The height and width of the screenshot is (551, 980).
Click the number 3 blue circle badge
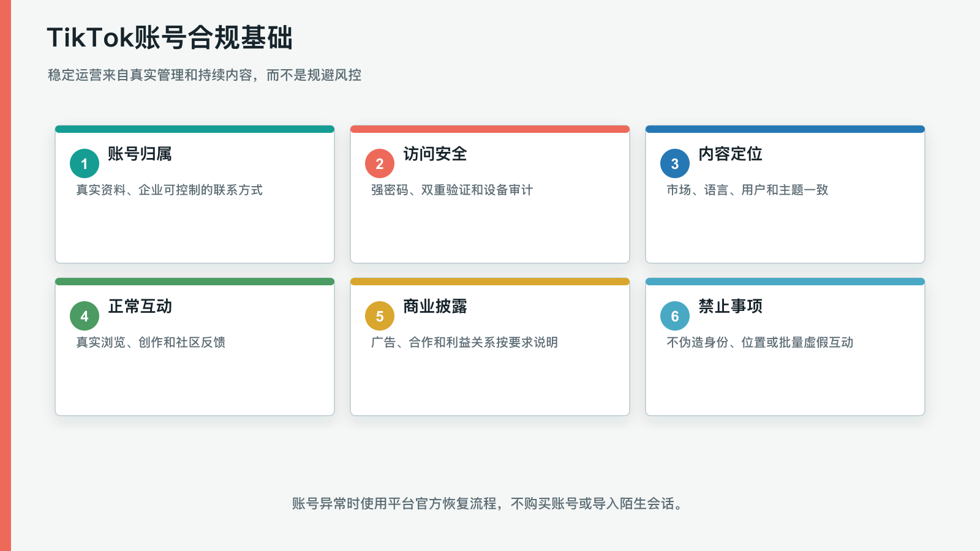coord(675,163)
